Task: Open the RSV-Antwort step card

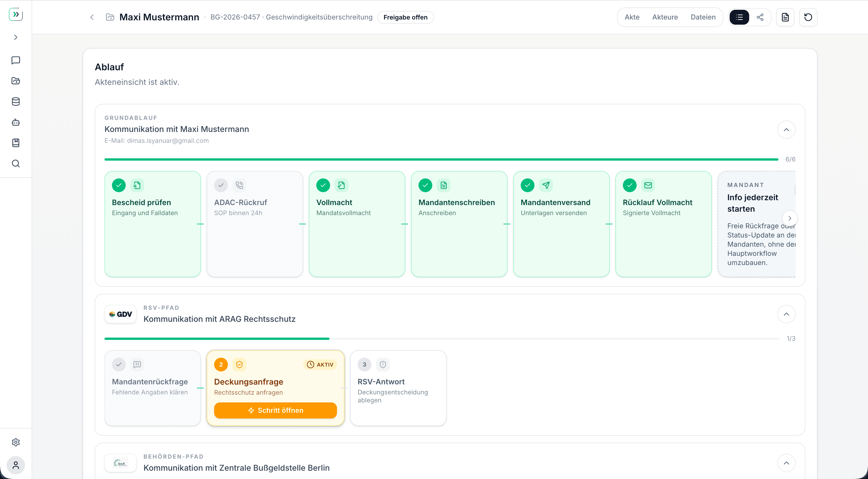Action: click(398, 388)
